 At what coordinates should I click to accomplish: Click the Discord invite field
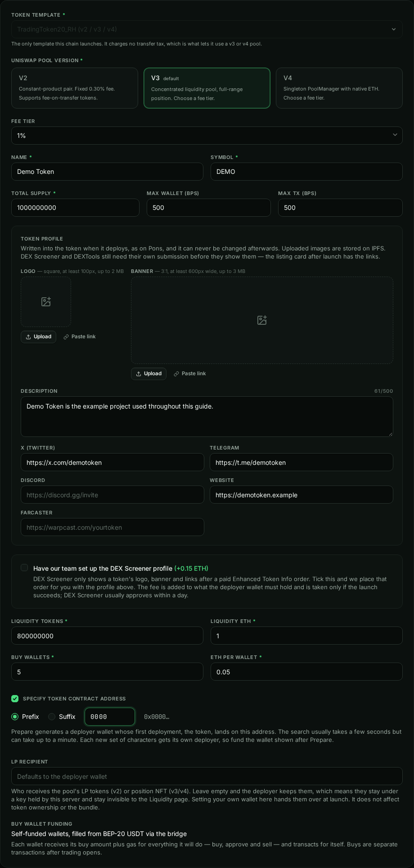[112, 495]
